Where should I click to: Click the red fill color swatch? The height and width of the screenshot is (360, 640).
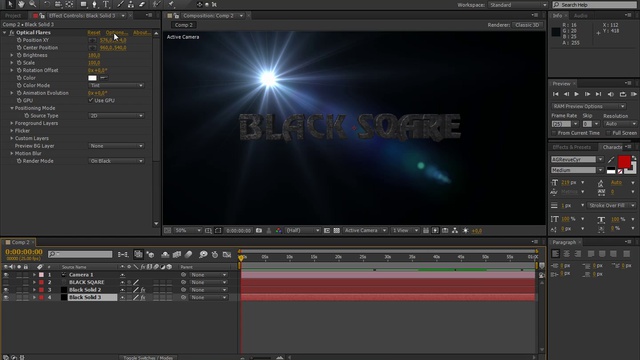pos(624,162)
